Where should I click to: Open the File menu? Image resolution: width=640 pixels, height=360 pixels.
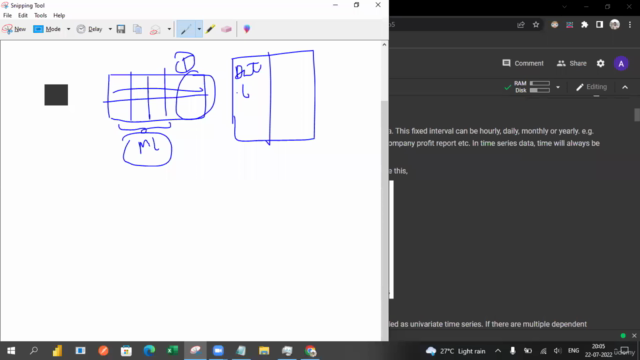7,16
